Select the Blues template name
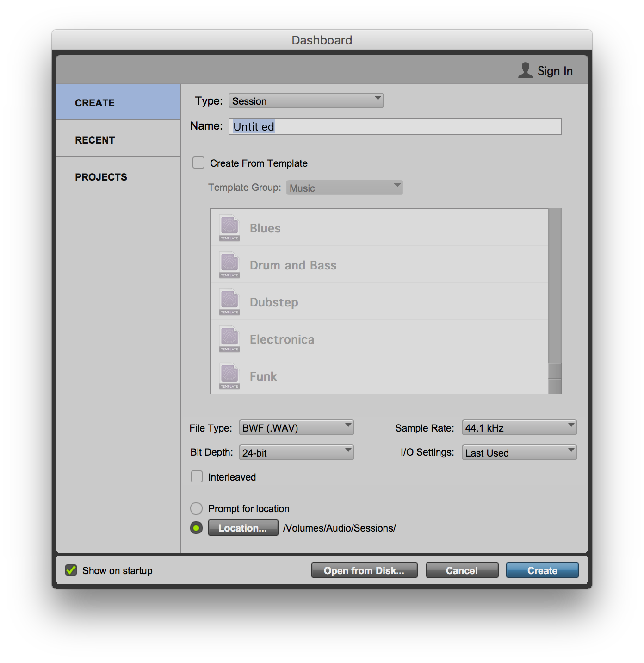 tap(265, 228)
